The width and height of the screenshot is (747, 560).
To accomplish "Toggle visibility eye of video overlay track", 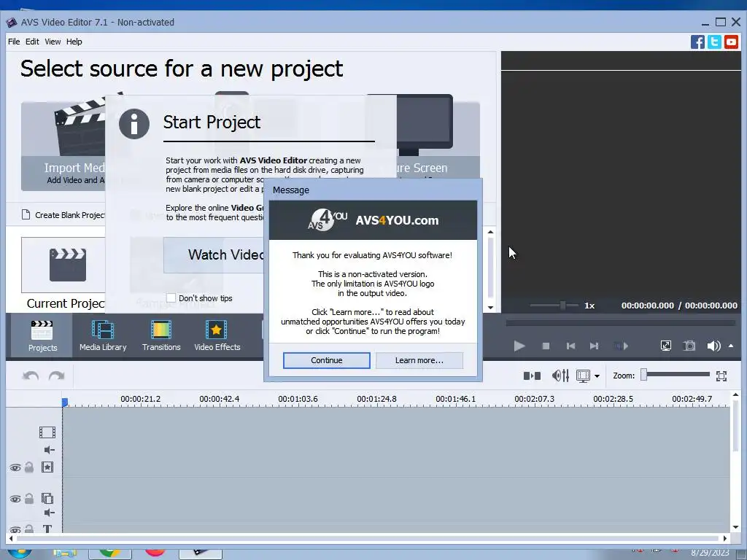I will [15, 499].
